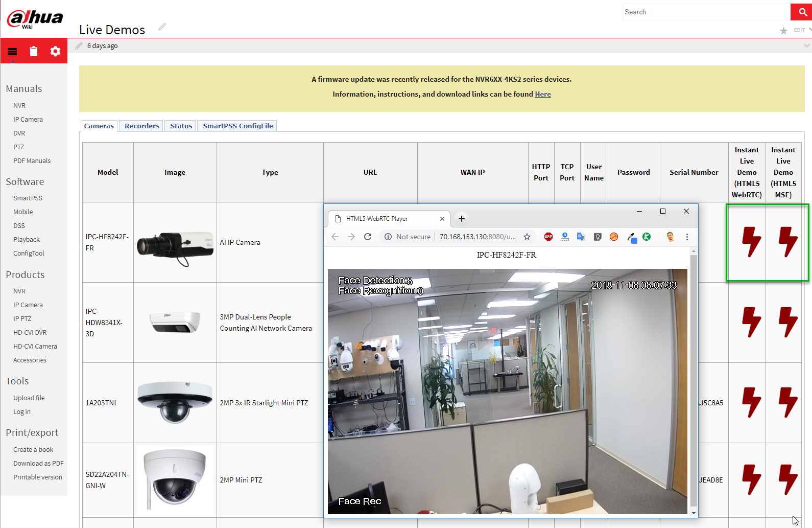Launch MSE live demo for 1A203TNI camera

(x=787, y=402)
